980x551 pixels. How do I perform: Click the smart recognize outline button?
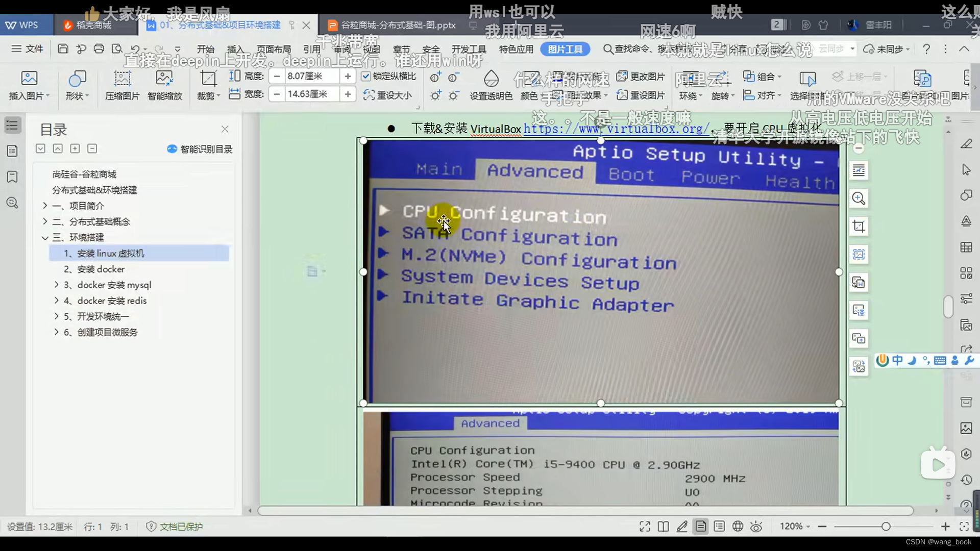(x=200, y=149)
